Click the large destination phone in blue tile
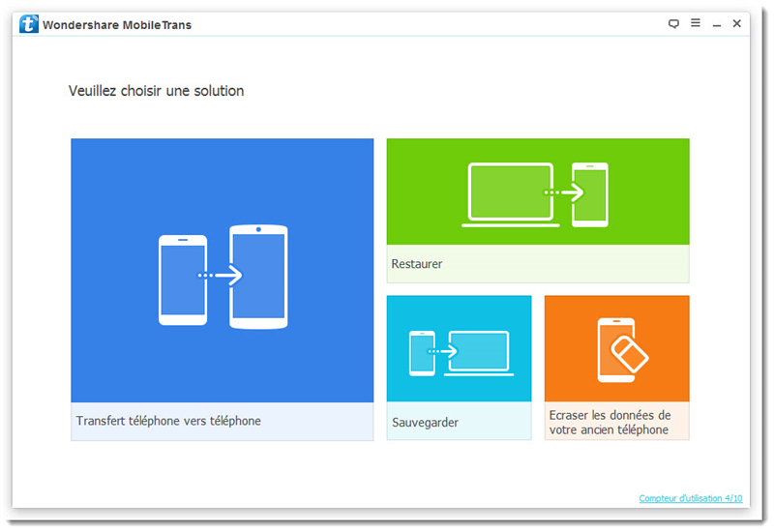The image size is (774, 532). [258, 277]
